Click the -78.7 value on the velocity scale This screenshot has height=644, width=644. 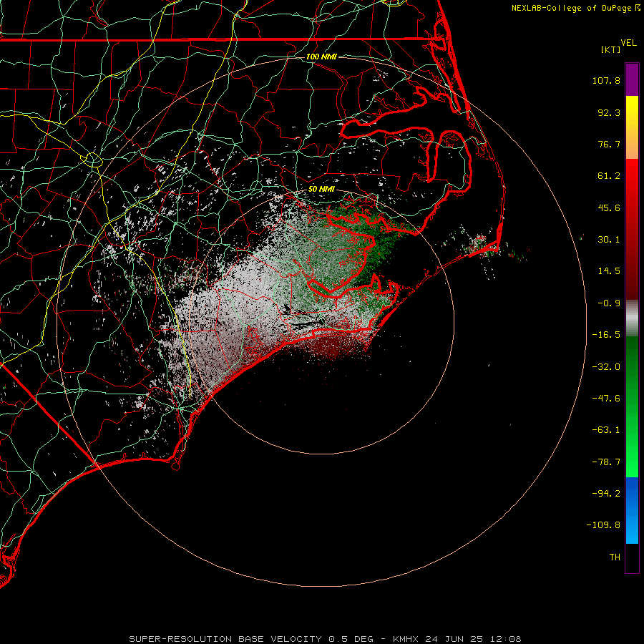606,462
